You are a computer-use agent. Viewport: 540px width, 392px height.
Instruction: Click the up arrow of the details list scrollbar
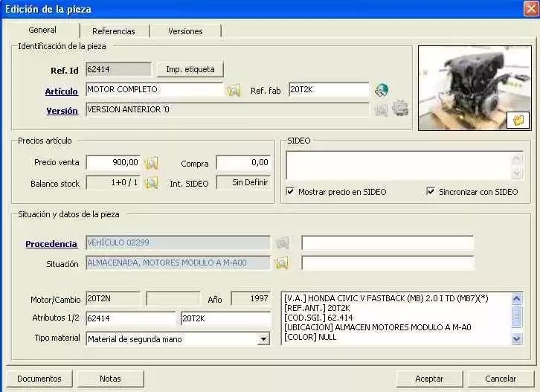(x=516, y=298)
